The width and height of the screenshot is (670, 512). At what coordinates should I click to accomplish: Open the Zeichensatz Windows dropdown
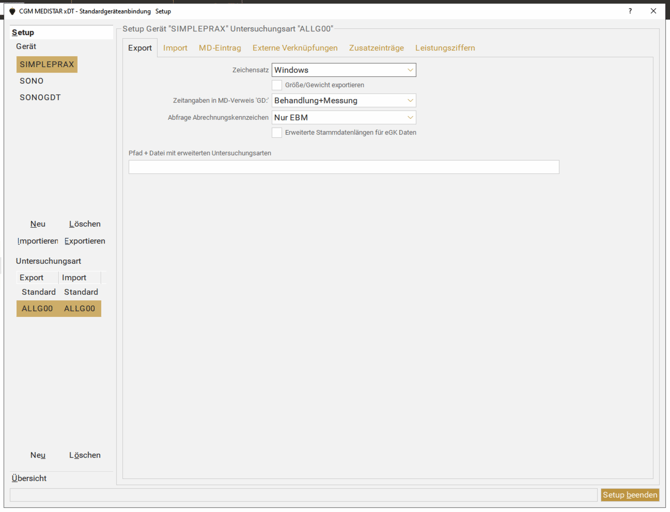point(344,70)
